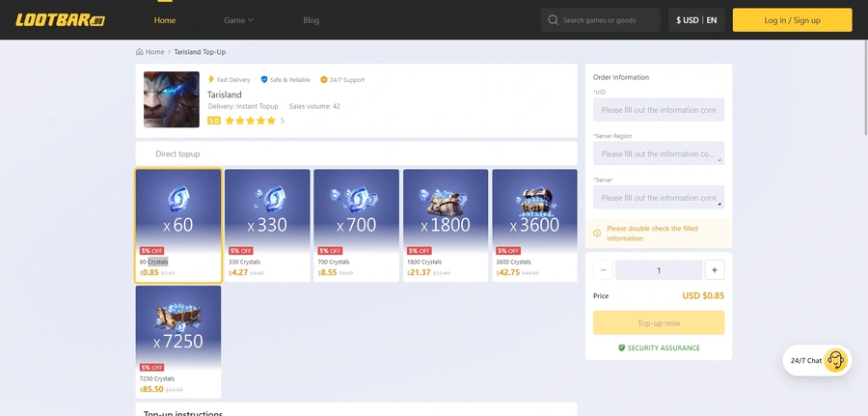Increase quantity with plus button
The width and height of the screenshot is (868, 416).
pos(714,269)
